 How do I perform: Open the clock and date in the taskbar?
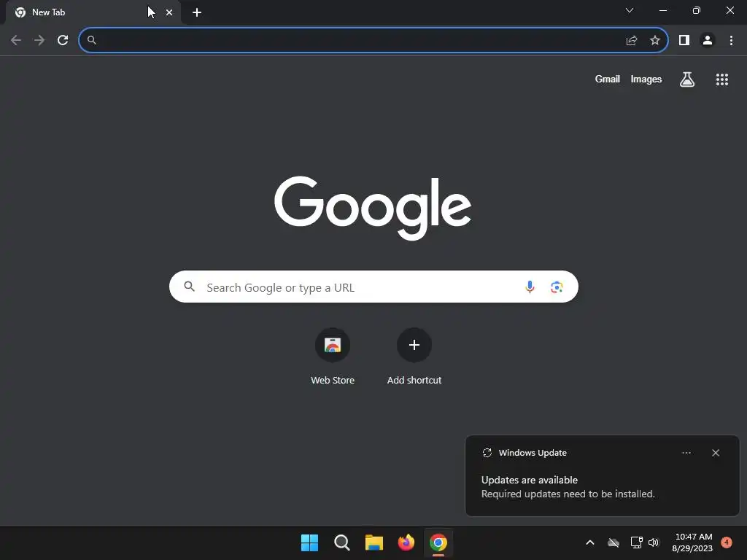[693, 542]
